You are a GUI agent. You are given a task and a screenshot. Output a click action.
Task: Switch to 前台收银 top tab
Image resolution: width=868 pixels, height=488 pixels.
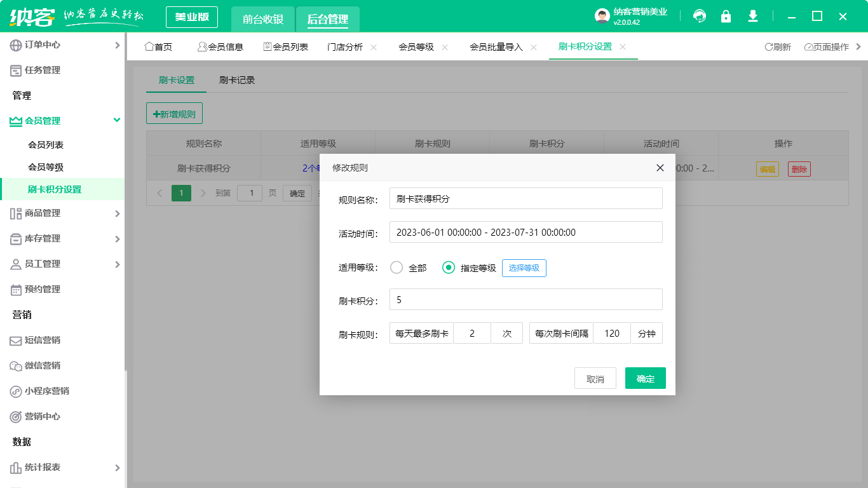[x=262, y=19]
